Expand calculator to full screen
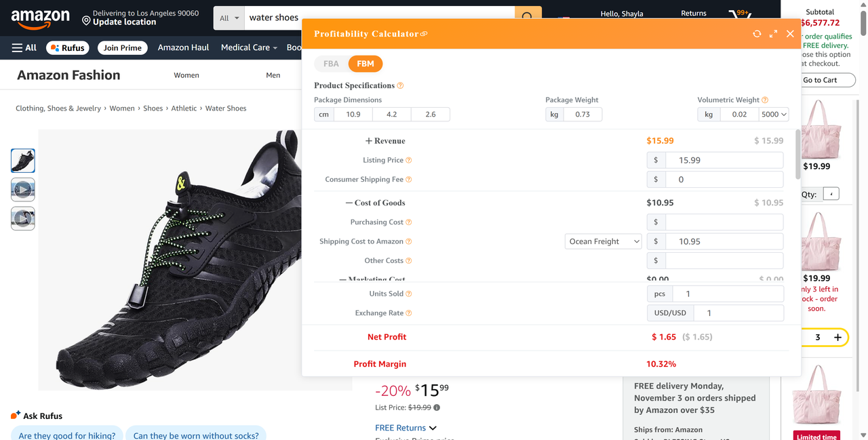This screenshot has height=440, width=868. 773,34
